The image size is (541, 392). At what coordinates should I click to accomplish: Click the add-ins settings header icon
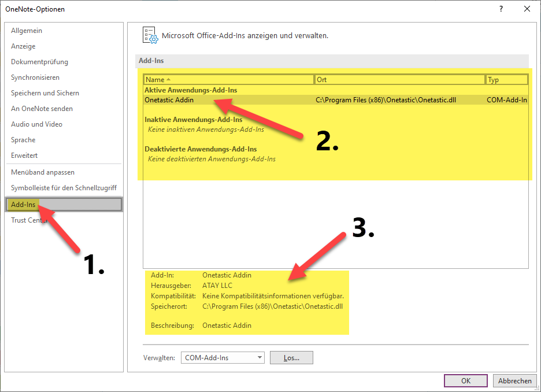[150, 35]
